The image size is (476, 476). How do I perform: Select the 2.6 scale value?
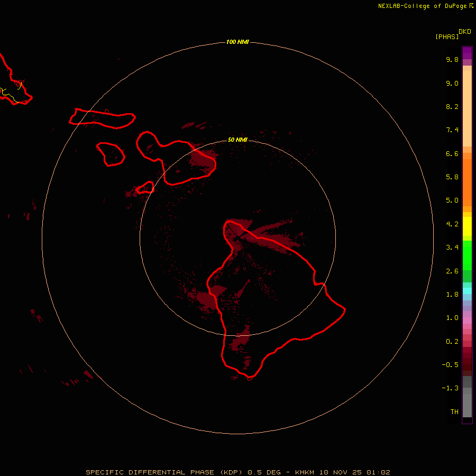(x=452, y=271)
